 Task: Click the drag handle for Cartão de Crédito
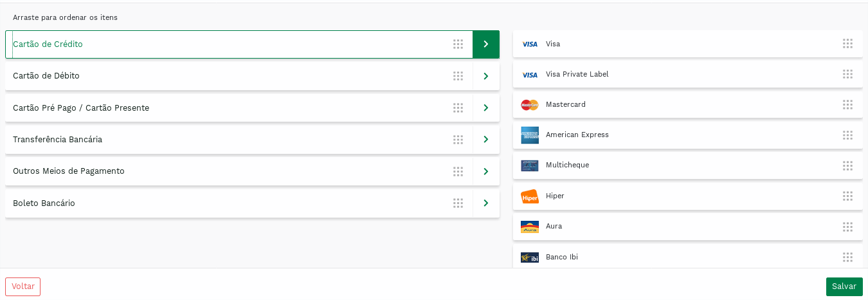click(458, 44)
